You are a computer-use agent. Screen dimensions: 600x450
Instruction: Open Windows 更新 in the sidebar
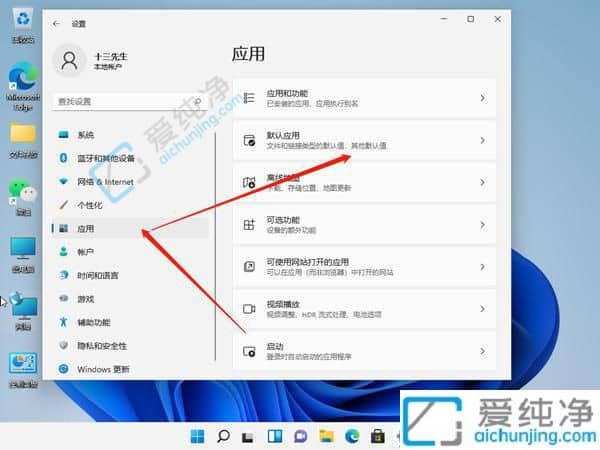130,369
